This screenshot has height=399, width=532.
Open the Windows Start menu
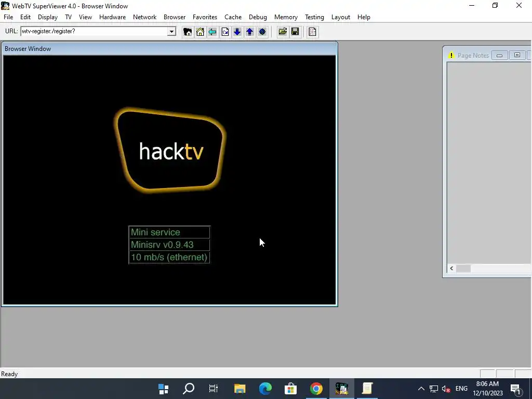tap(164, 389)
